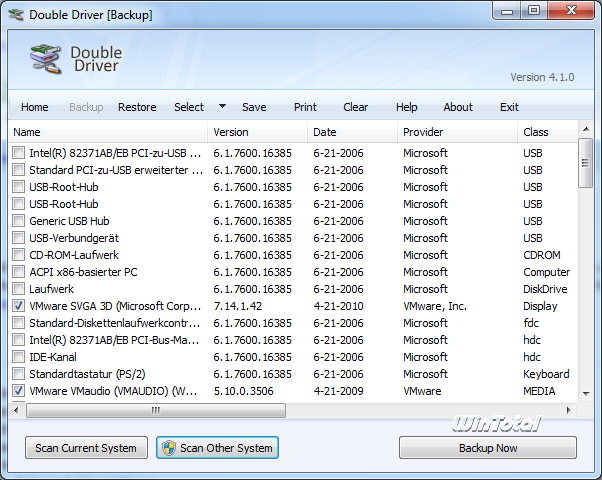Select Intel 82371AB/EB PCI-Bus-Master row name

(x=114, y=340)
